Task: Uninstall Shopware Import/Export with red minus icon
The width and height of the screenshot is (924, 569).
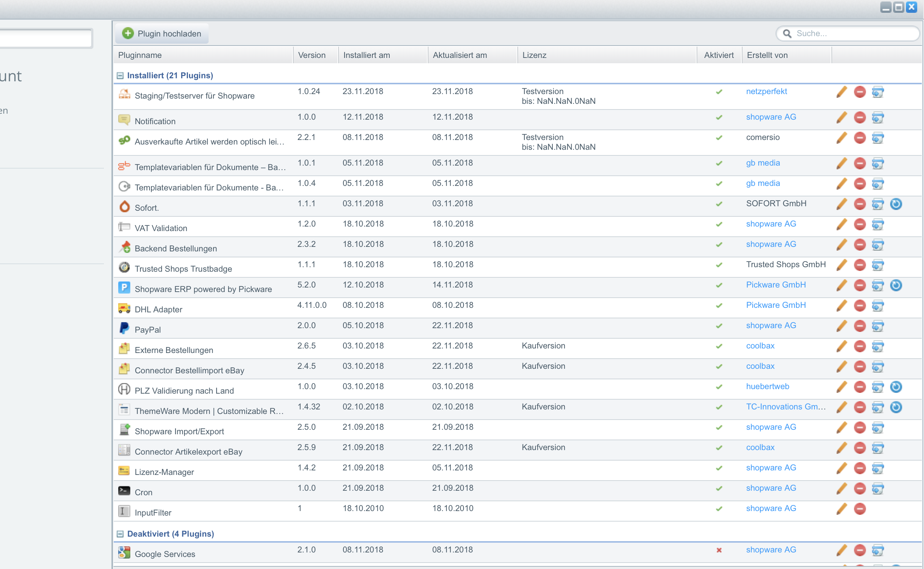Action: point(860,428)
